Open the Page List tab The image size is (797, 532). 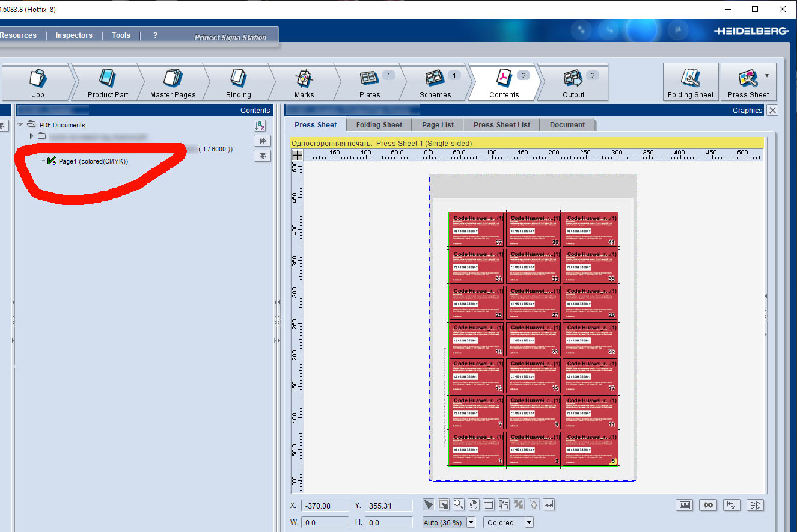pos(438,125)
